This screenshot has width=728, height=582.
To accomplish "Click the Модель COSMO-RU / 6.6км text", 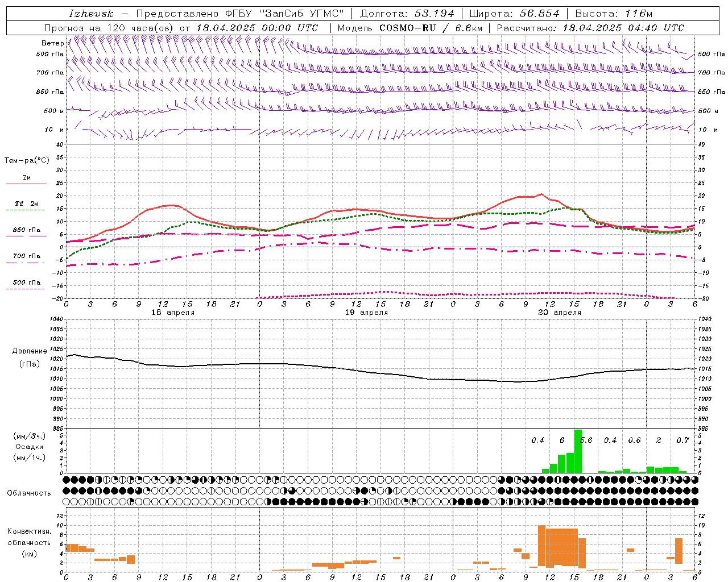I will click(x=410, y=28).
